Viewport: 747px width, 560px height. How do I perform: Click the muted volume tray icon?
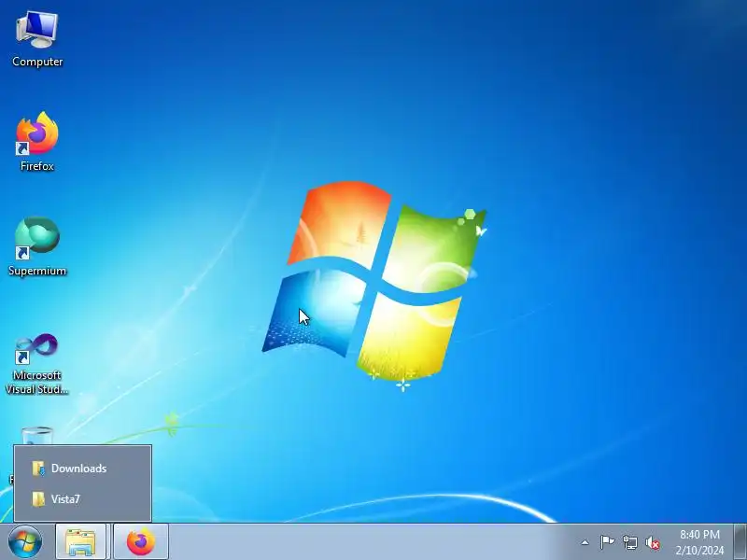click(652, 543)
